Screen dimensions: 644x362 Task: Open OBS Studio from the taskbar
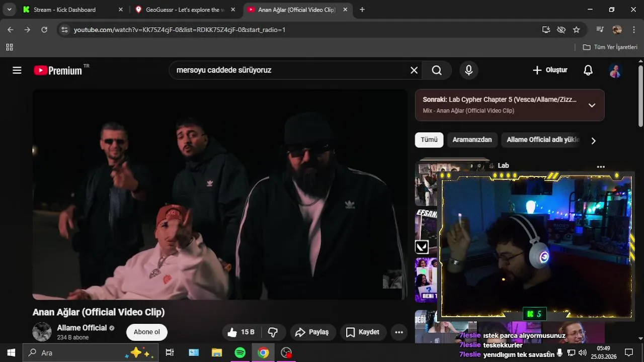click(x=286, y=352)
